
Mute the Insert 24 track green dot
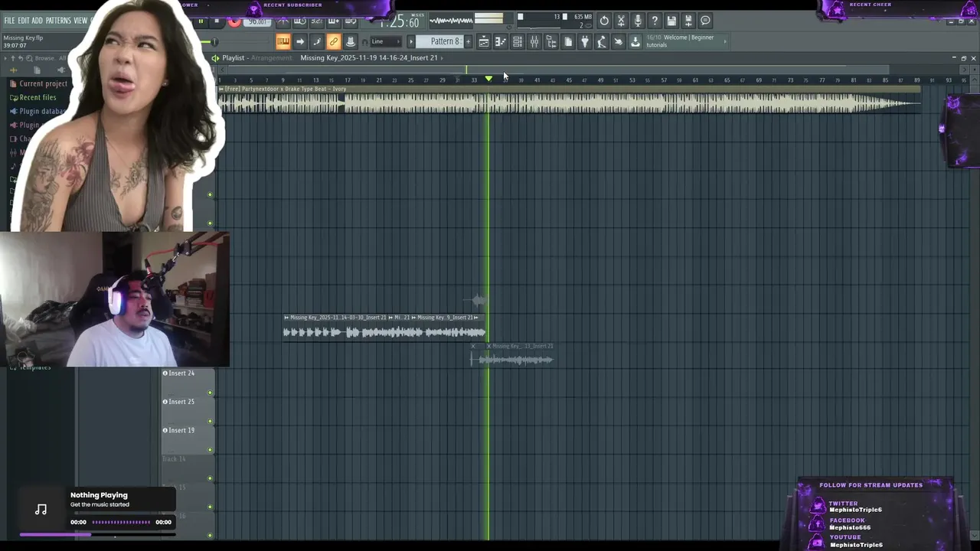(210, 393)
